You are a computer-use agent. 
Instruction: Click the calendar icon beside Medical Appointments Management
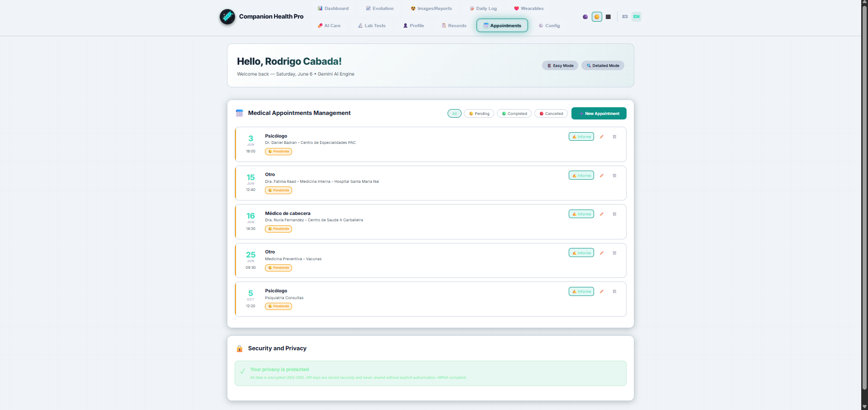click(x=240, y=113)
